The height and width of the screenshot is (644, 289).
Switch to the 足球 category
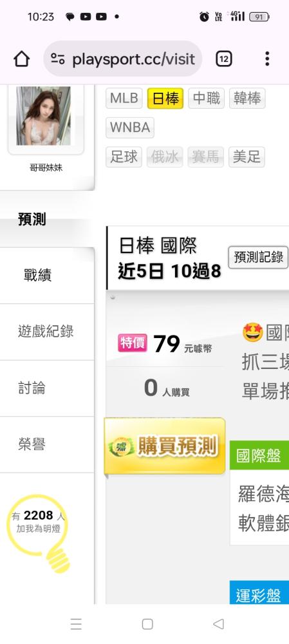tap(124, 156)
